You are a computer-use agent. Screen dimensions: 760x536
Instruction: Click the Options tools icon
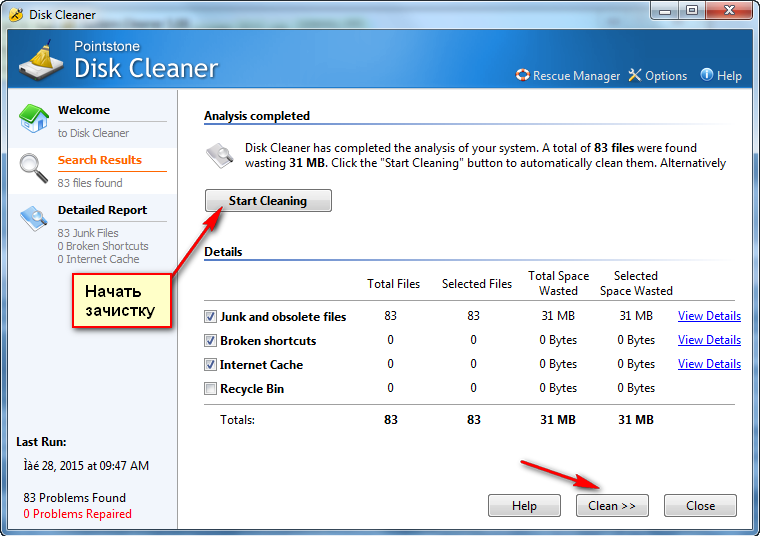click(635, 75)
